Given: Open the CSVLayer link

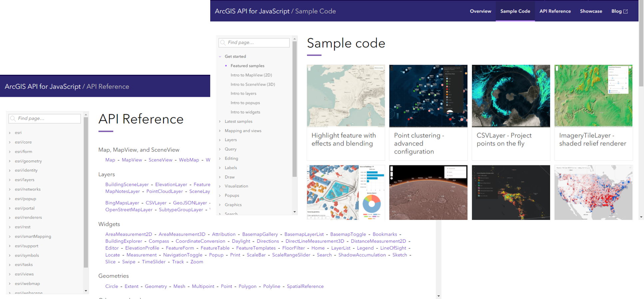Looking at the screenshot, I should click(x=156, y=203).
